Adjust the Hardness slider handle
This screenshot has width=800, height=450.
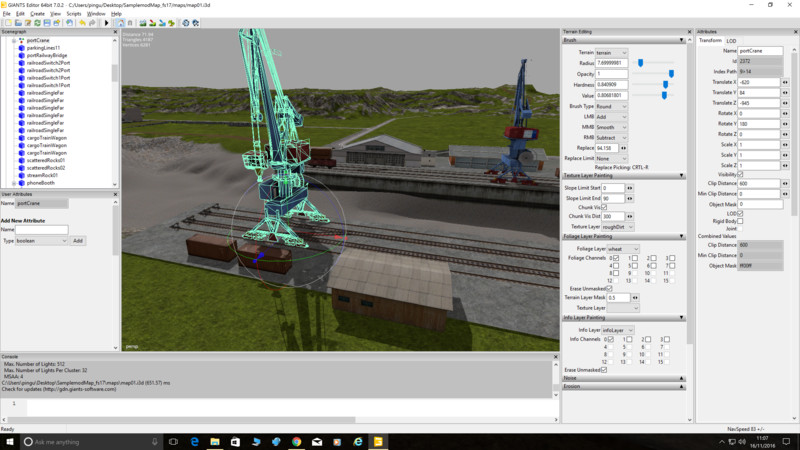point(665,85)
